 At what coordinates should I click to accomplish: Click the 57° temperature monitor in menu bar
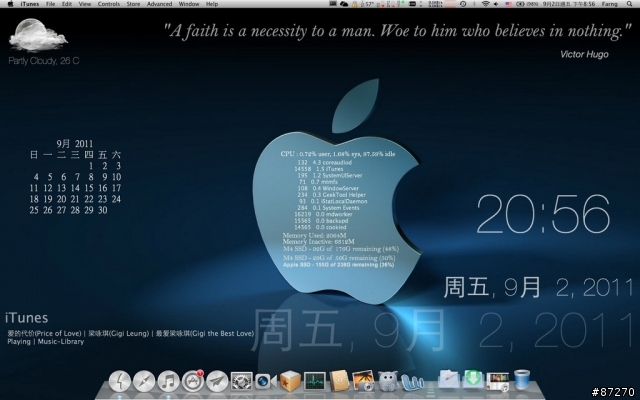click(x=367, y=4)
